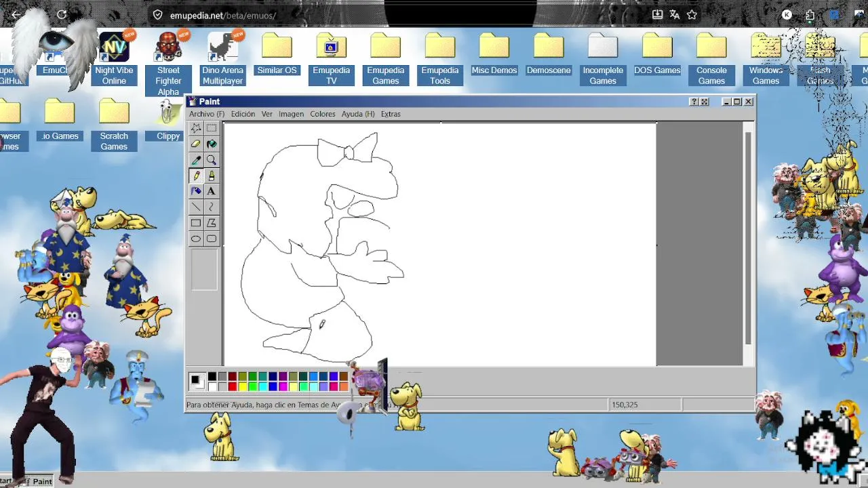Open the DOS Games folder
The image size is (868, 488).
[657, 54]
